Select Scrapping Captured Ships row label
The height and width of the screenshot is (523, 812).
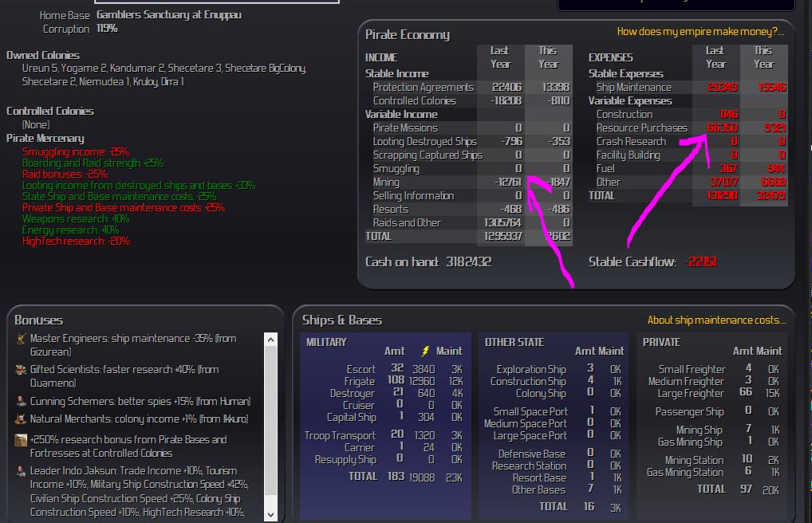(428, 155)
